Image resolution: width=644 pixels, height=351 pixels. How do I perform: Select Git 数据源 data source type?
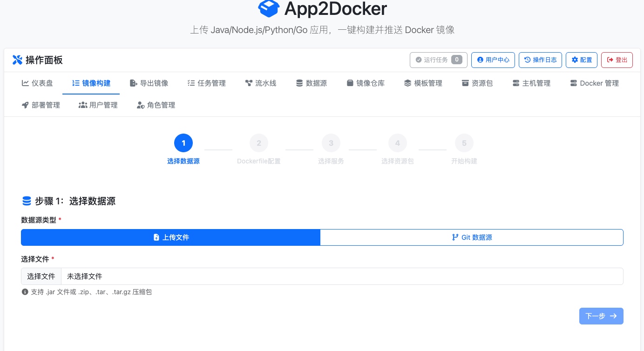click(x=472, y=237)
